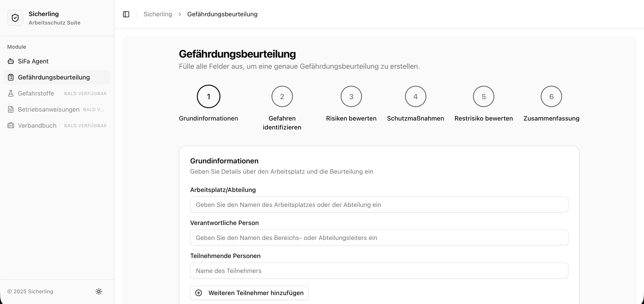Jump to step 3 Risiken bewerten

point(351,97)
